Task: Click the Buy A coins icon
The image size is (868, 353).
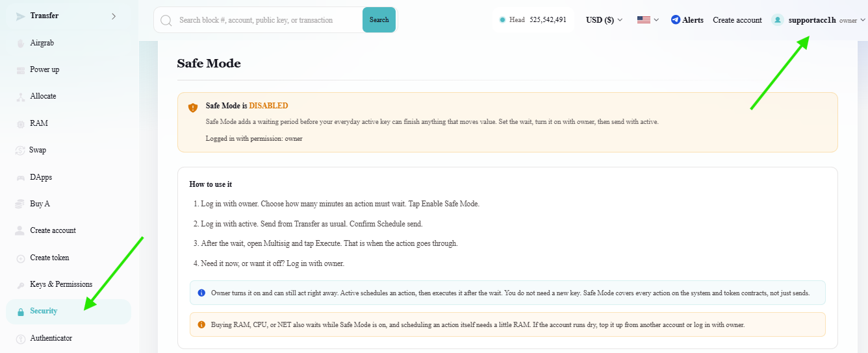Action: coord(20,204)
